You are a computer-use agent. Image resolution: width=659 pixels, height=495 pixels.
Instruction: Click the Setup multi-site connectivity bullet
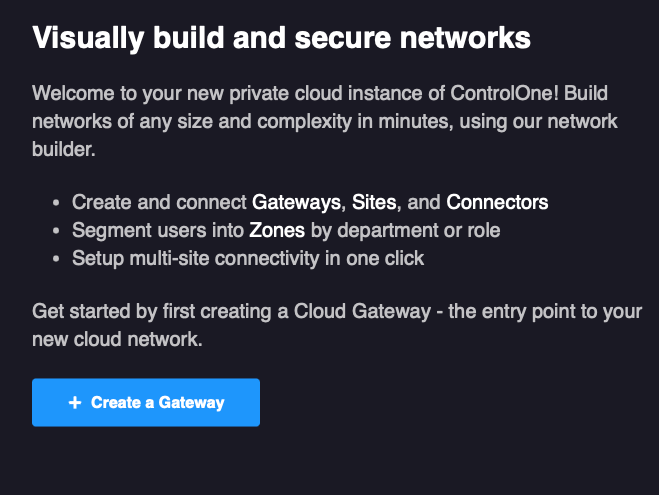[x=248, y=258]
